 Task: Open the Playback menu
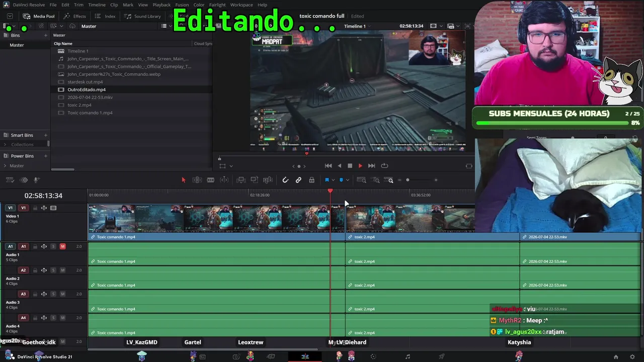(x=162, y=5)
